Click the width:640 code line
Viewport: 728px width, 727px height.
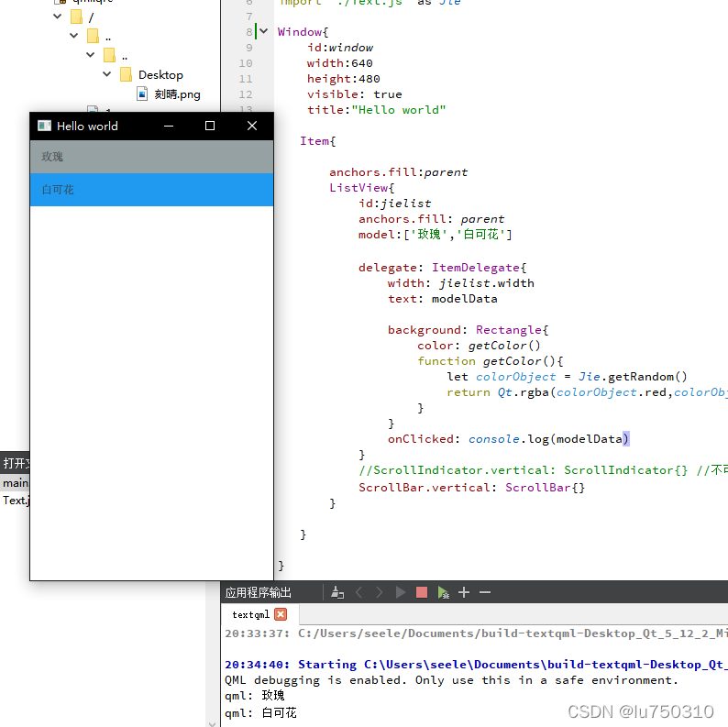pos(339,63)
